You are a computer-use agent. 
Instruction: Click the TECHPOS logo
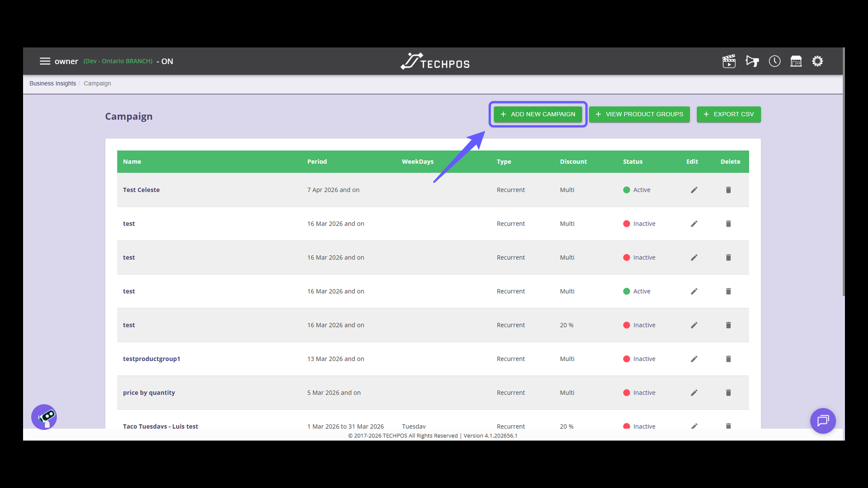point(435,61)
